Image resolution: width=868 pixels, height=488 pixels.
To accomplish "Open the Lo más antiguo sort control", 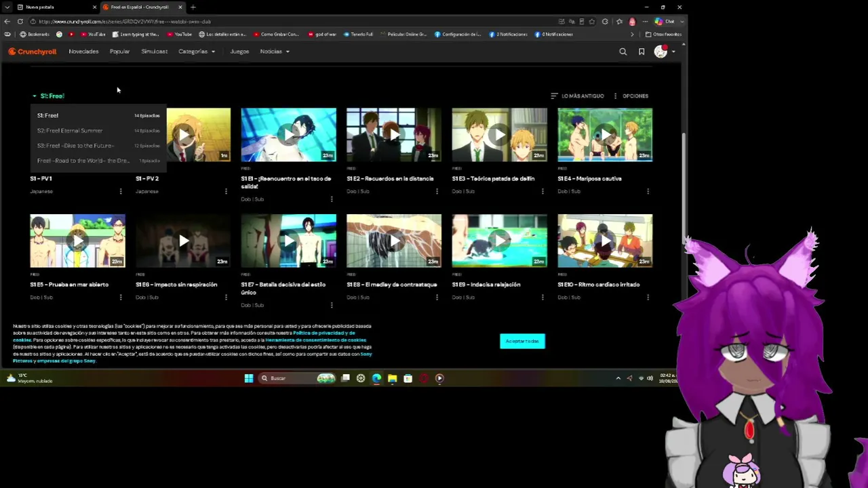I will coord(577,96).
